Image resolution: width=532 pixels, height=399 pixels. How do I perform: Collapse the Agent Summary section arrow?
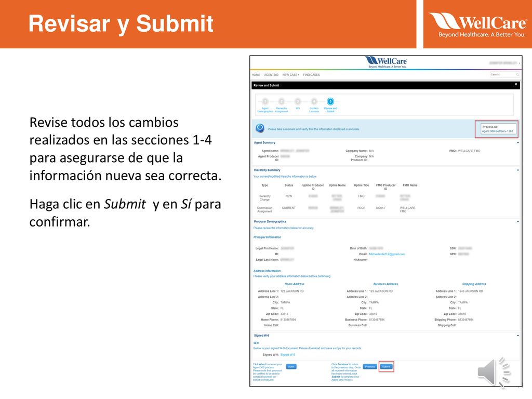coord(518,143)
